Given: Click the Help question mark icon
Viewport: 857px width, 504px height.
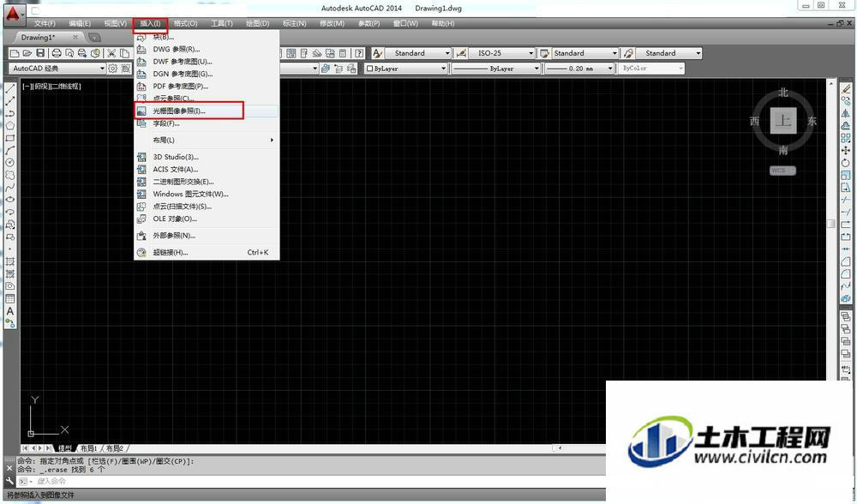Looking at the screenshot, I should click(x=358, y=53).
